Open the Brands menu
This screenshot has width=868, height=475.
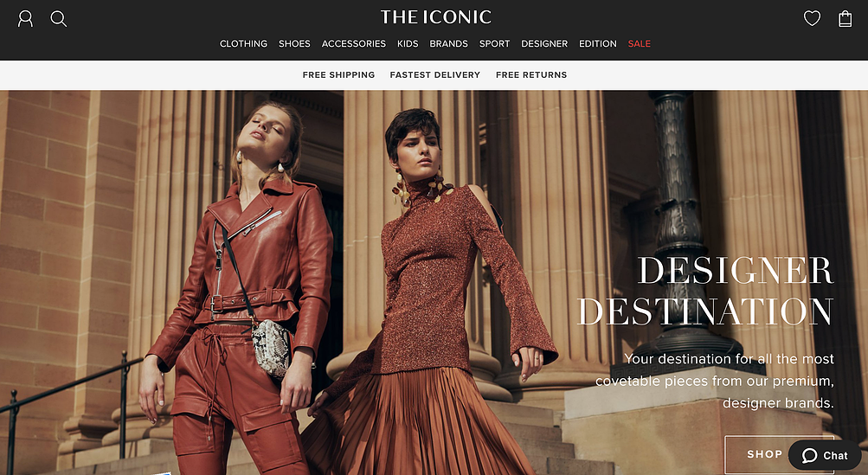(x=449, y=44)
